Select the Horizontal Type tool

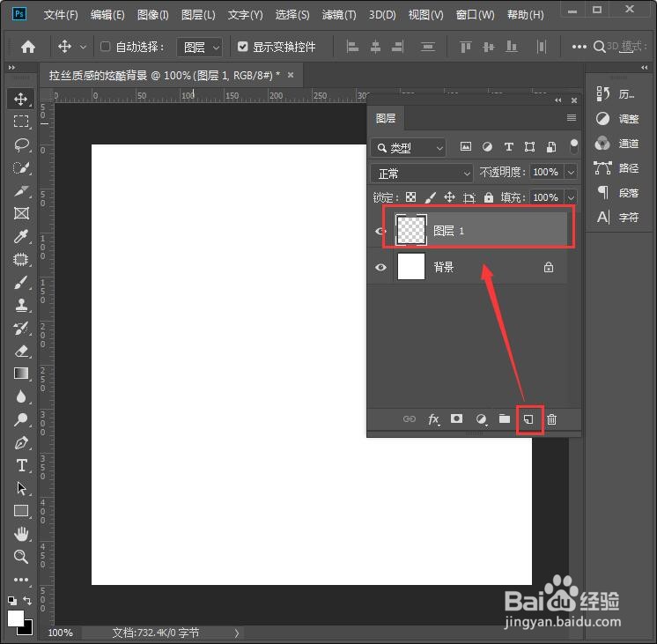click(x=21, y=465)
